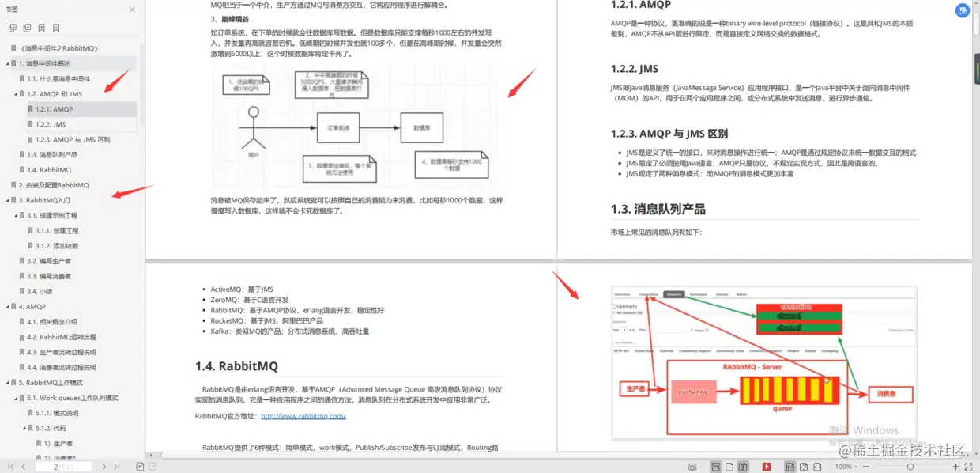Go to the next page
Screen dimensions: 980x473
[104, 467]
